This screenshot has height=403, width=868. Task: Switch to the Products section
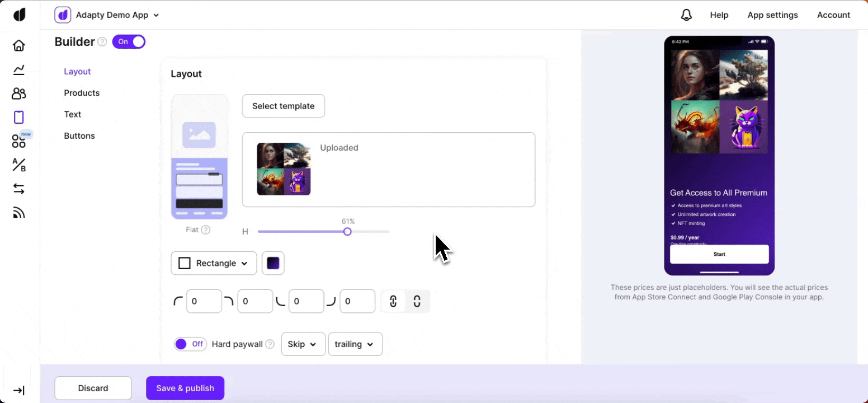pyautogui.click(x=82, y=93)
